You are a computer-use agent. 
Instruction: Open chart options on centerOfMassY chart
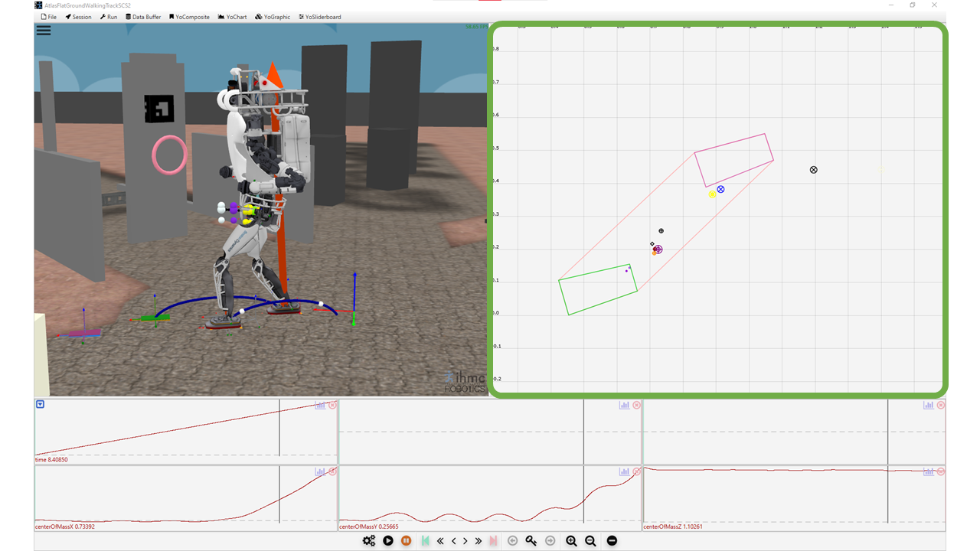[625, 471]
